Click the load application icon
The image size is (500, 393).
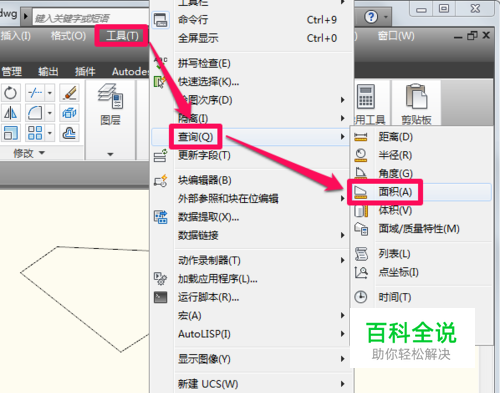[161, 279]
